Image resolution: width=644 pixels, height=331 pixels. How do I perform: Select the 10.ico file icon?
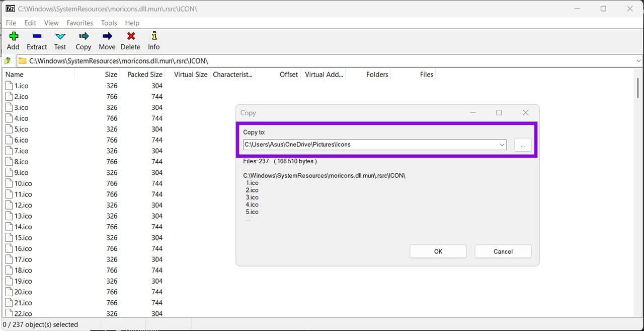(x=9, y=183)
